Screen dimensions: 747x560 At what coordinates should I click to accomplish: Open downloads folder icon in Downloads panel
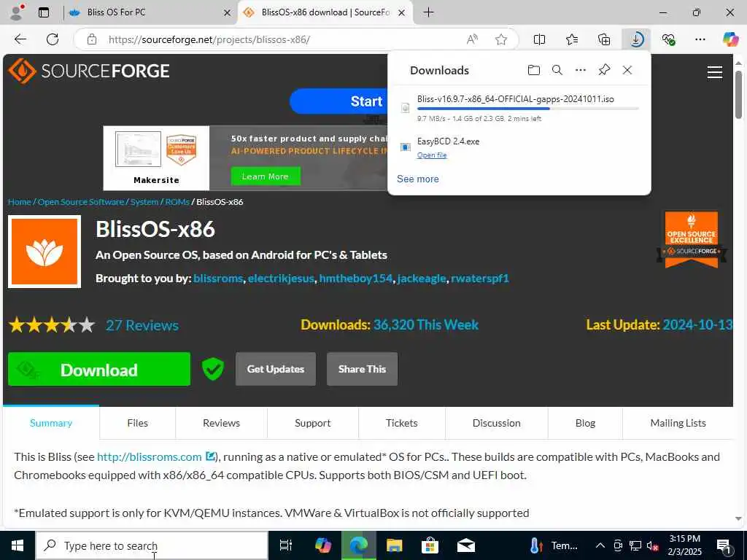point(534,71)
